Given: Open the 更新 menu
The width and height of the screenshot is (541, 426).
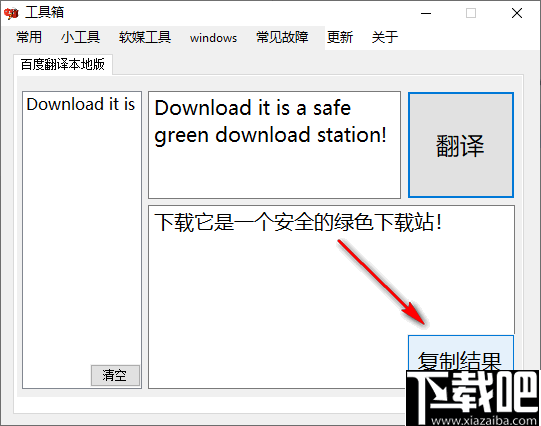Looking at the screenshot, I should (340, 37).
